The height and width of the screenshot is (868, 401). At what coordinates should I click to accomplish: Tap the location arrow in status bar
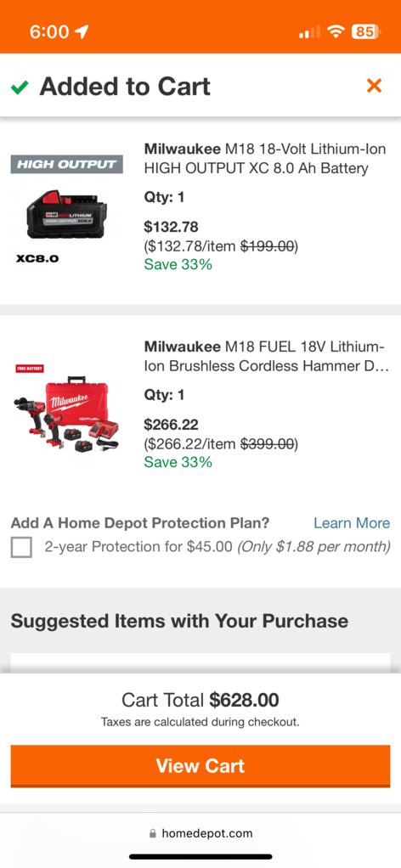point(82,31)
